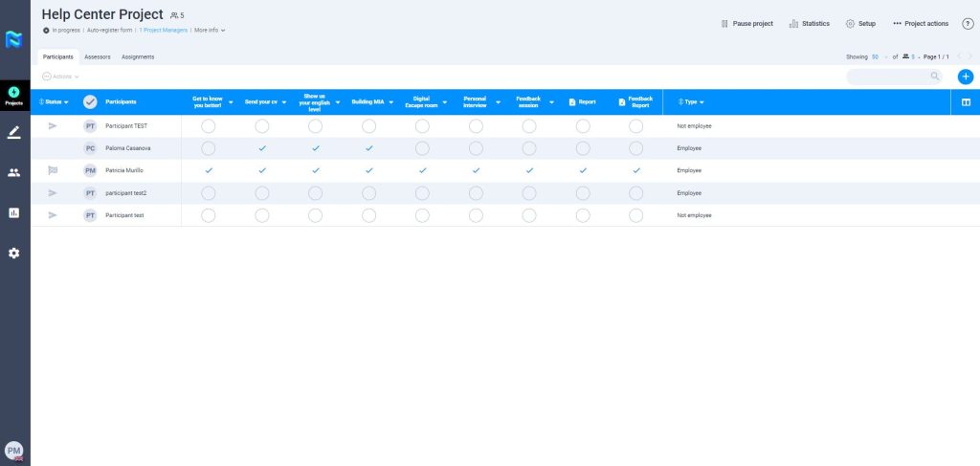Open the help question mark icon
The width and height of the screenshot is (980, 466).
[x=967, y=24]
